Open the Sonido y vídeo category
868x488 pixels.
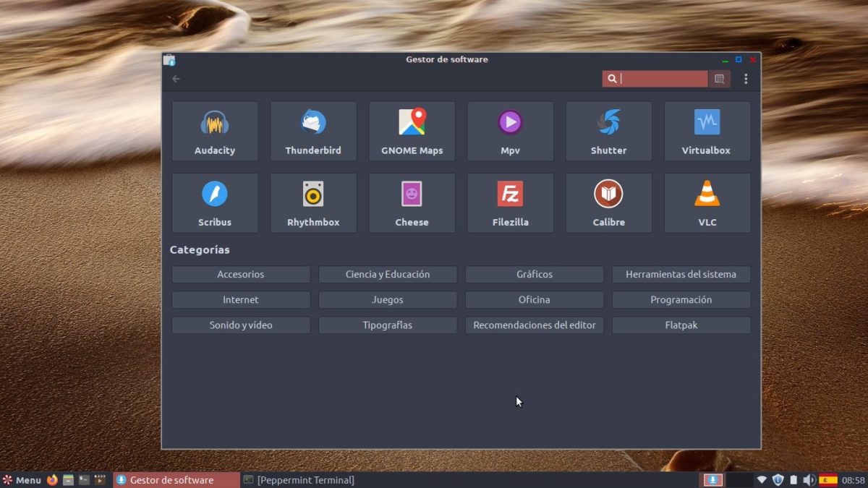pos(241,325)
